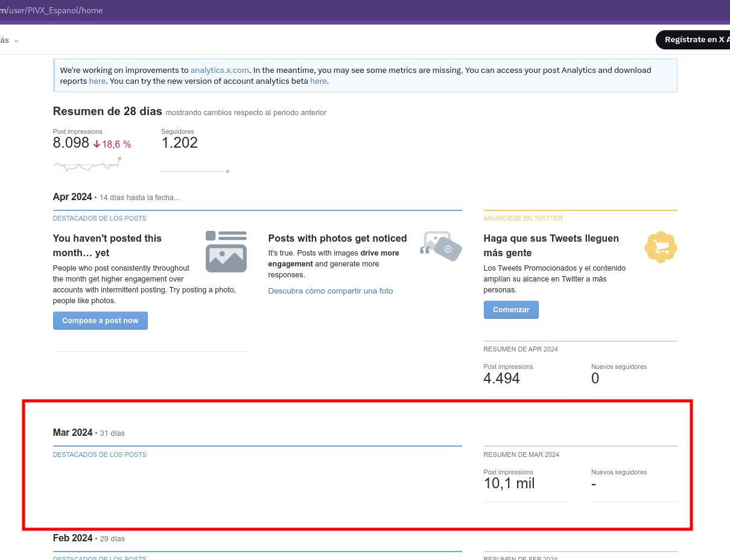The width and height of the screenshot is (730, 560).
Task: Click the RESUMEN DE APR 2024 label
Action: pyautogui.click(x=521, y=349)
